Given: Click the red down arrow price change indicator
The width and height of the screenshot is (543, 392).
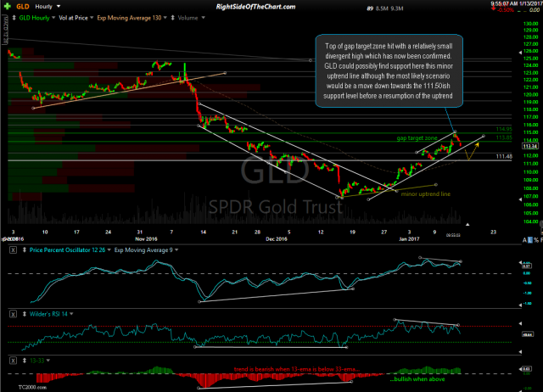Looking at the screenshot, I should tap(493, 8).
